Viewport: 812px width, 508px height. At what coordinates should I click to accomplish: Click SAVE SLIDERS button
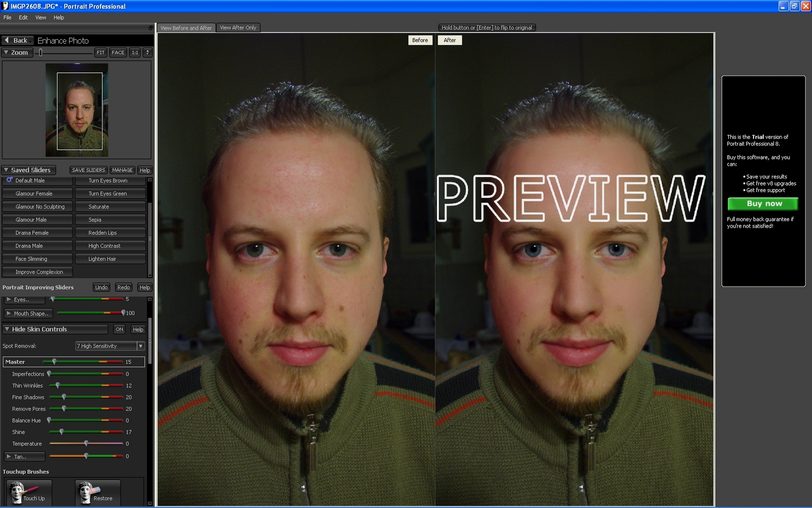(88, 170)
